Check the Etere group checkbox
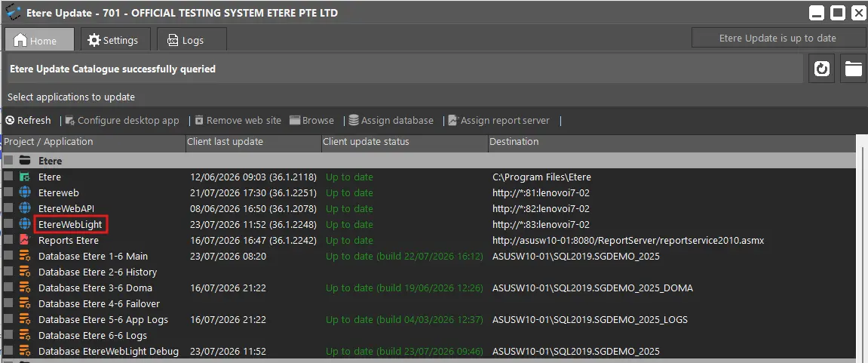The height and width of the screenshot is (363, 868). [8, 161]
